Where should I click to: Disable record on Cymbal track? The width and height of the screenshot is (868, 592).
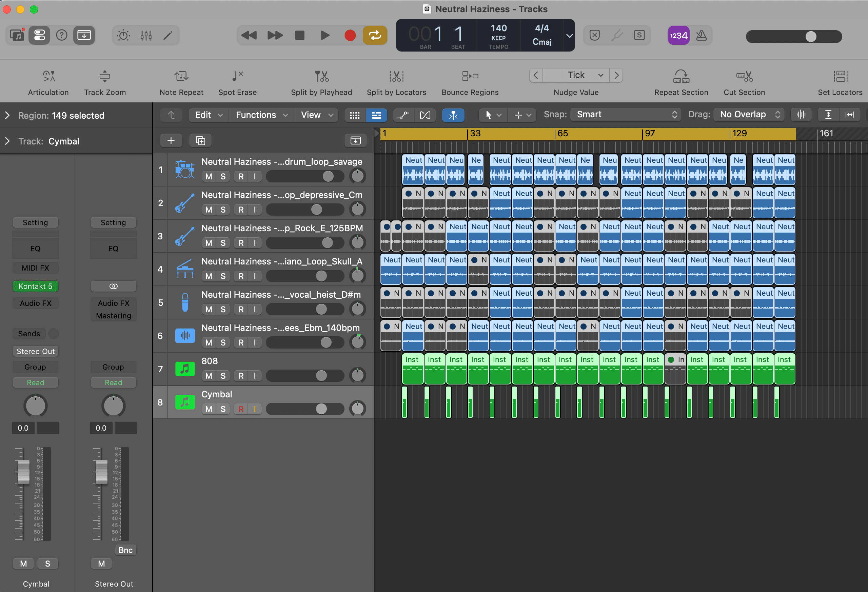point(241,409)
